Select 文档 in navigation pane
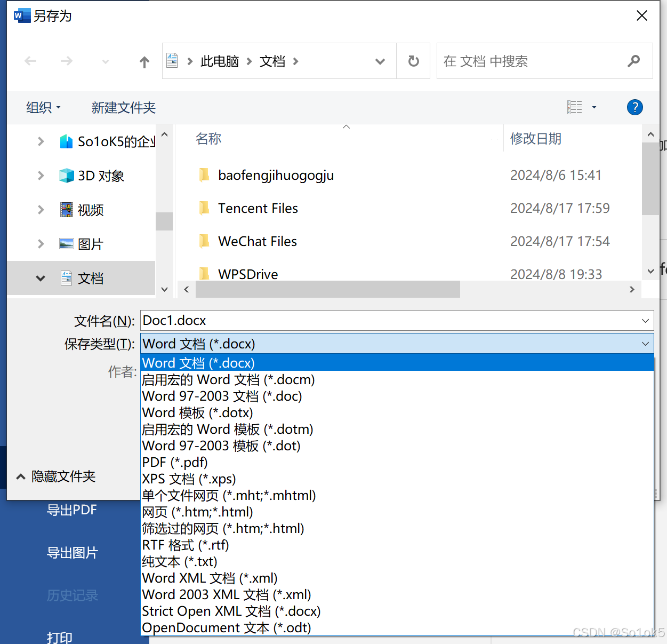Screen dimensions: 667x644 pos(82,278)
